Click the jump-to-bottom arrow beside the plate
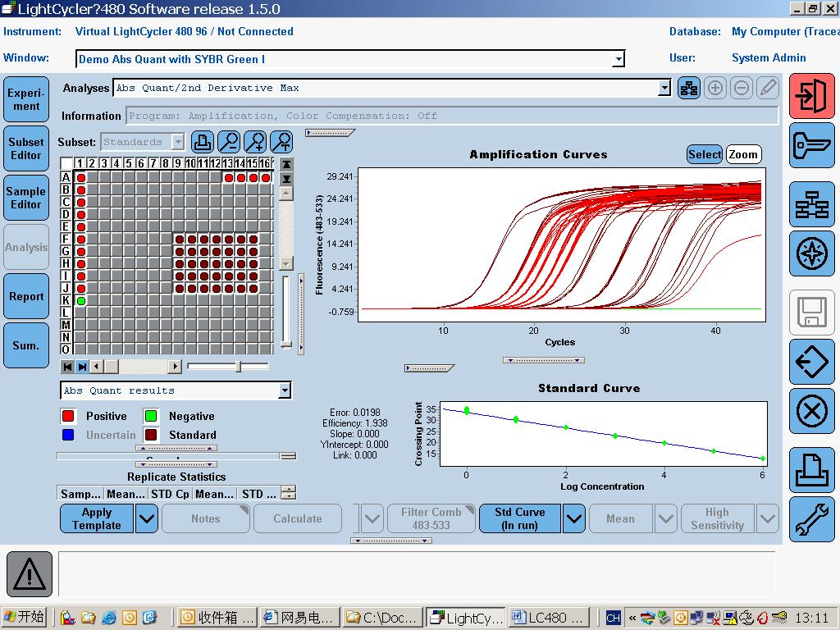Screen dimensions: 840x630 coord(286,178)
